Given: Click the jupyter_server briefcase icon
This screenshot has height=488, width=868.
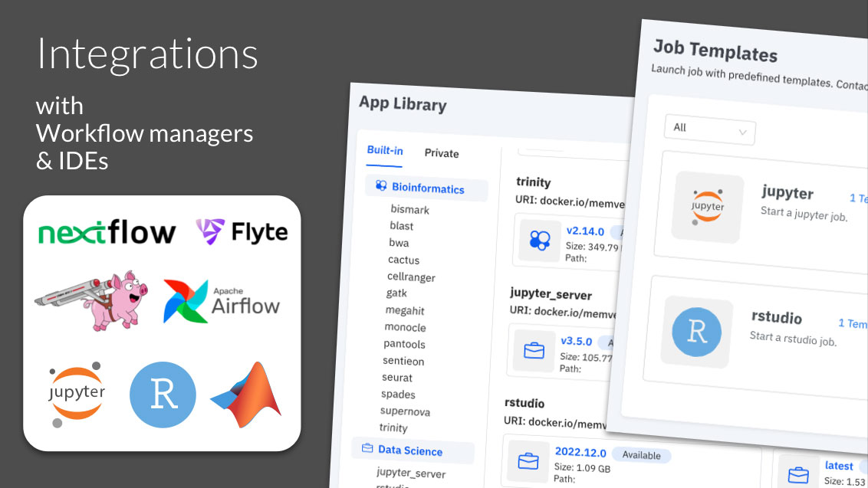Looking at the screenshot, I should pyautogui.click(x=534, y=351).
